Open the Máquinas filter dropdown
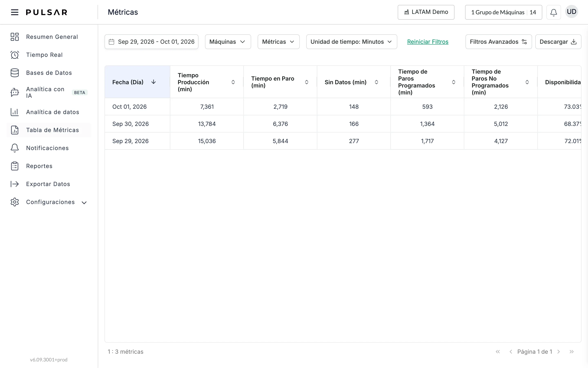The image size is (588, 368). (228, 42)
